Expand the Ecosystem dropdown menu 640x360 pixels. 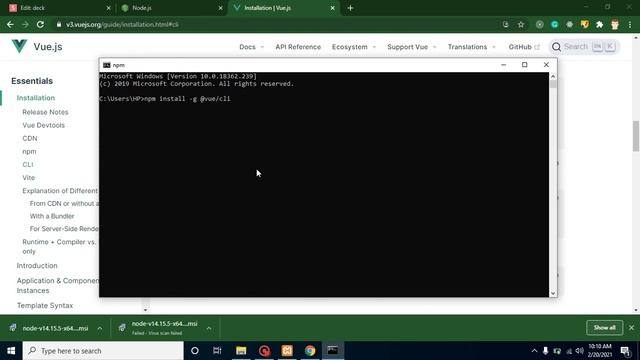(x=354, y=47)
